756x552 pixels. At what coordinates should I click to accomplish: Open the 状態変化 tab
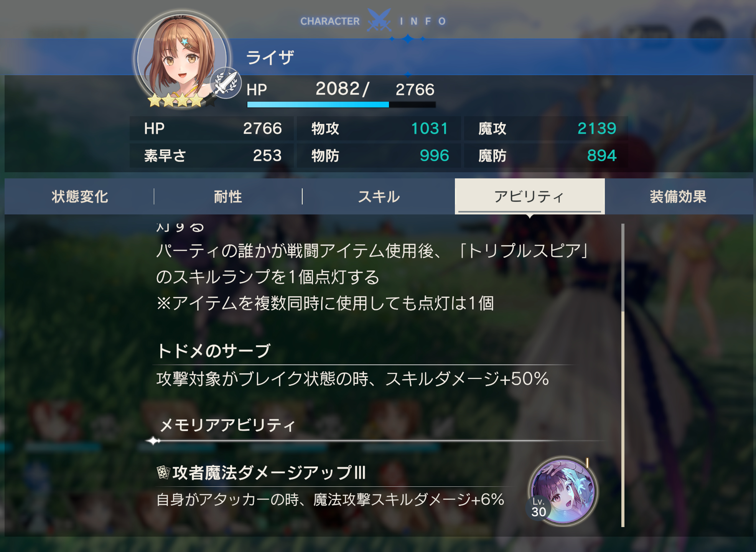click(x=79, y=196)
